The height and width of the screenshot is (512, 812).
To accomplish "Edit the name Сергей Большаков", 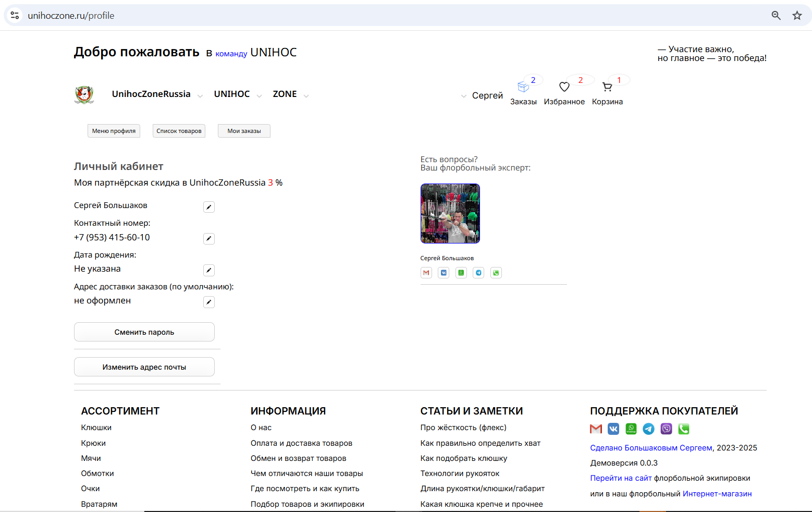I will click(209, 207).
